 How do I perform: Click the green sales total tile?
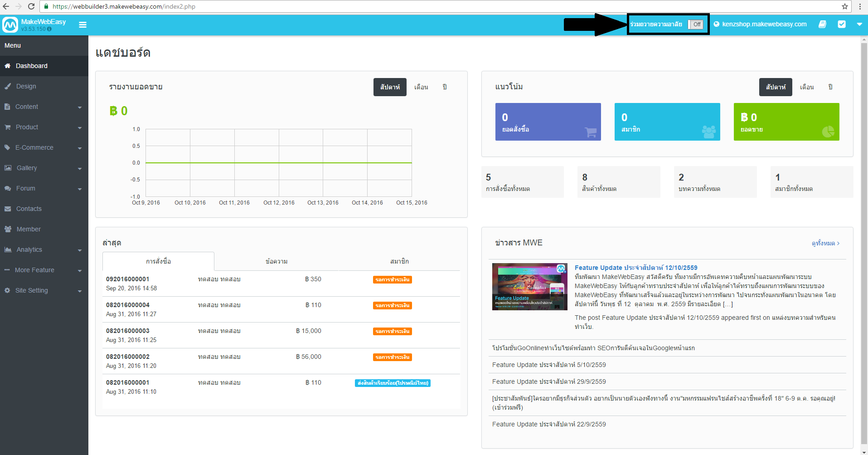pyautogui.click(x=786, y=122)
